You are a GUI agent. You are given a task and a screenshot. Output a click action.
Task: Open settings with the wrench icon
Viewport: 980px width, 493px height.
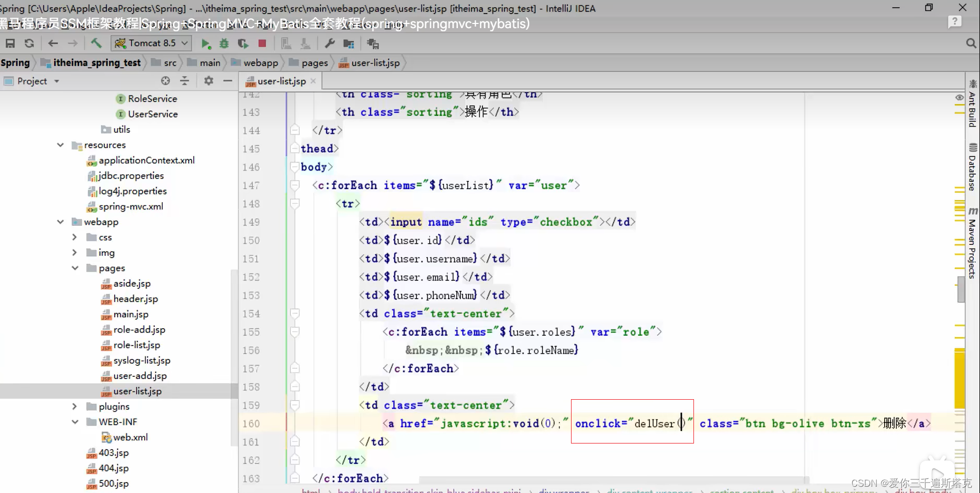pyautogui.click(x=329, y=43)
